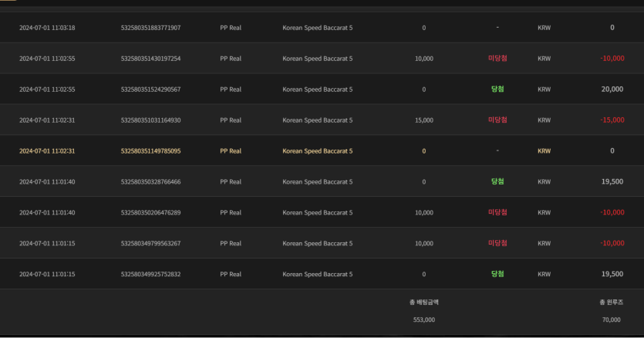Click 10,000 bet in row 532580349799563267
The width and height of the screenshot is (644, 338).
pyautogui.click(x=424, y=243)
